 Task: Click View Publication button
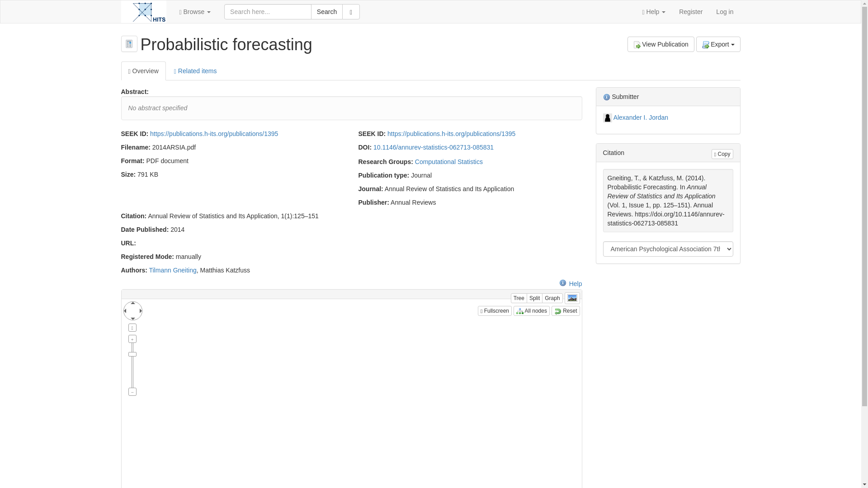click(x=660, y=44)
